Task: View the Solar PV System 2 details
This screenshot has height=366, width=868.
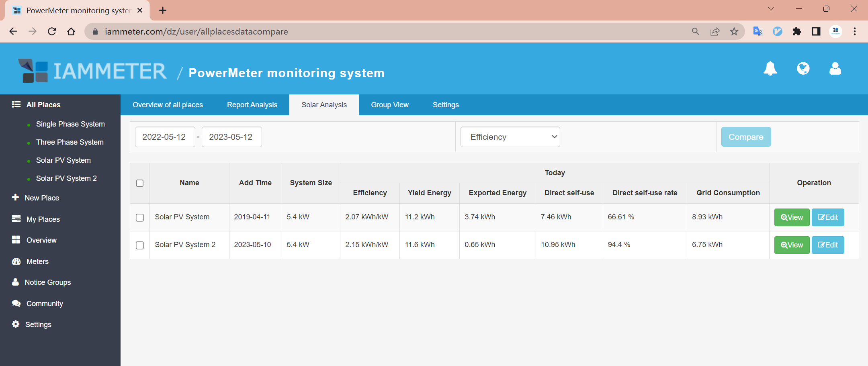Action: (x=792, y=245)
